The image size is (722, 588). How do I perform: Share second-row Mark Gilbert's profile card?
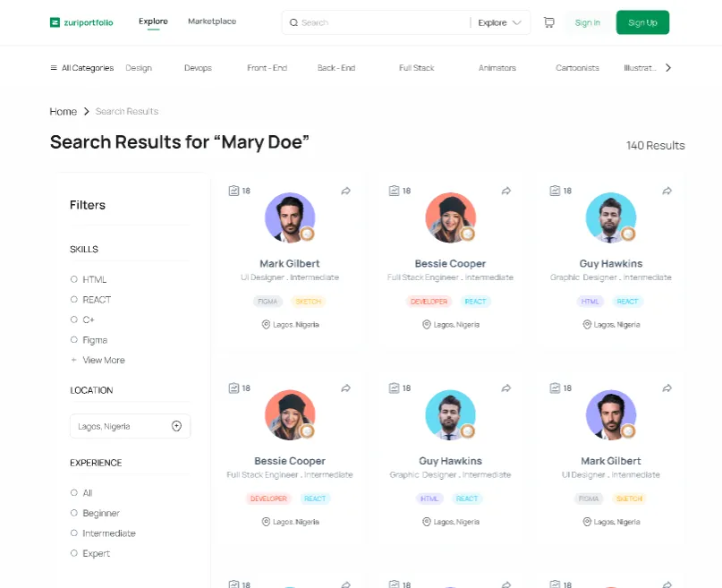click(x=667, y=388)
